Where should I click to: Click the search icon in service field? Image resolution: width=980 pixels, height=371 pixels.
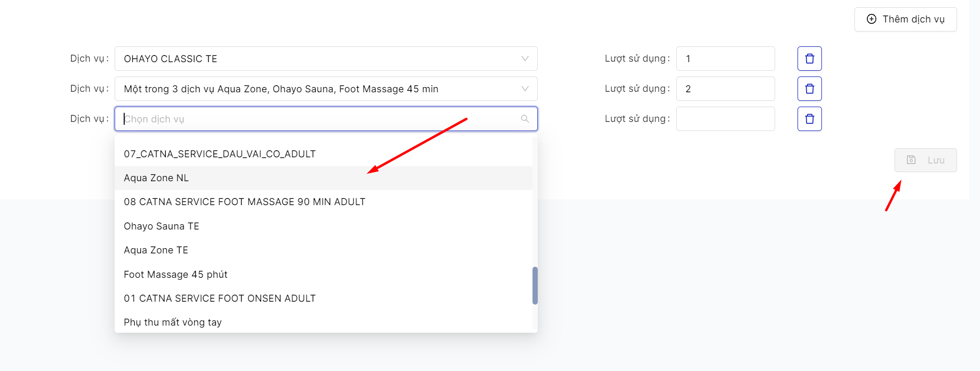click(x=525, y=119)
